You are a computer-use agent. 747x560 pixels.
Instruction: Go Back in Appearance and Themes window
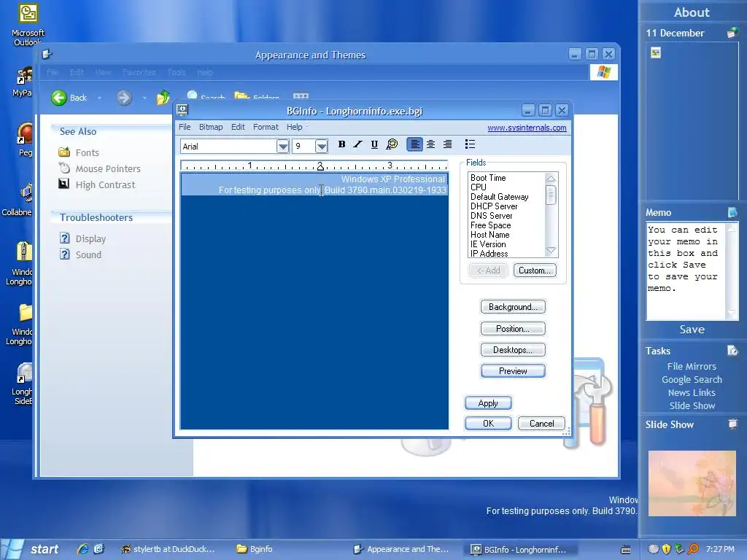(69, 98)
